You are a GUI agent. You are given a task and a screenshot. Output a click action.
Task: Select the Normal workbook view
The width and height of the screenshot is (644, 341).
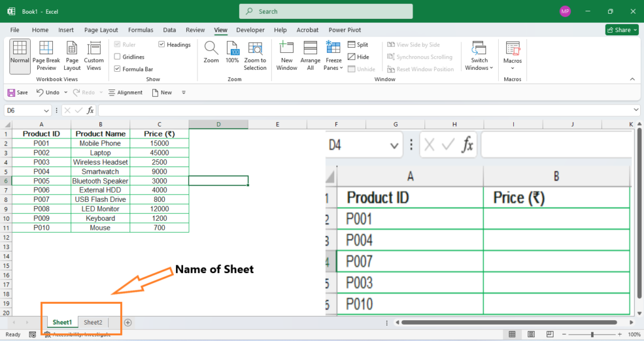pos(19,56)
